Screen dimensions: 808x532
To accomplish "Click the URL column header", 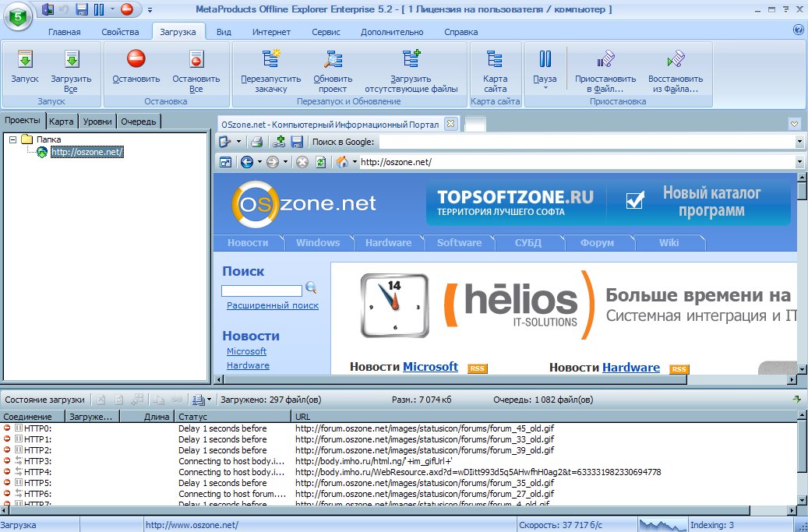I will pos(544,417).
